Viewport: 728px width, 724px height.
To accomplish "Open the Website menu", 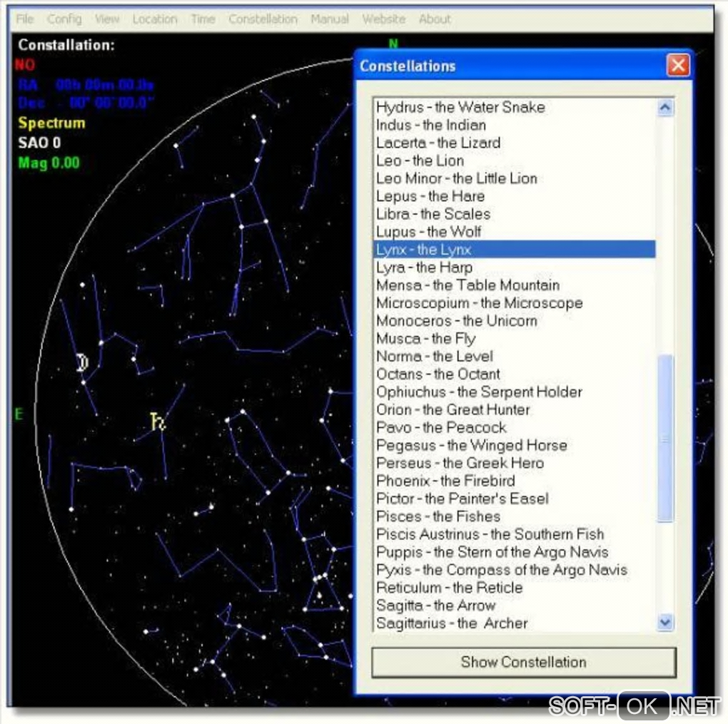I will click(383, 19).
